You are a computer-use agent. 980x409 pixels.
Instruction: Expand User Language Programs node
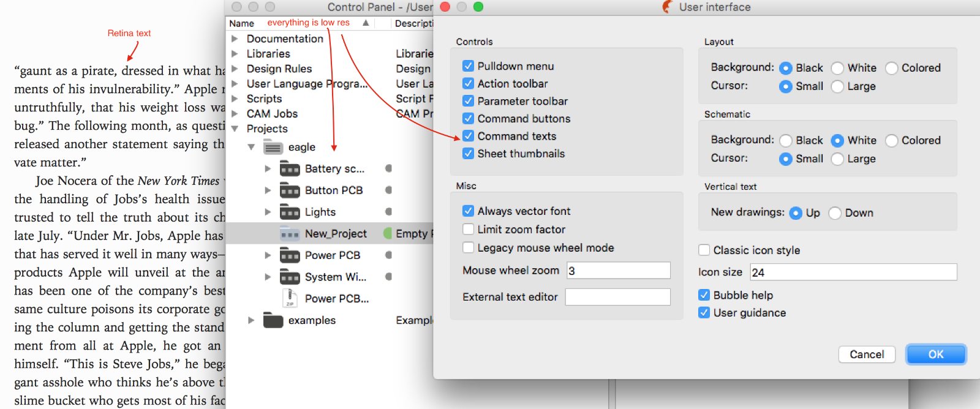tap(235, 84)
